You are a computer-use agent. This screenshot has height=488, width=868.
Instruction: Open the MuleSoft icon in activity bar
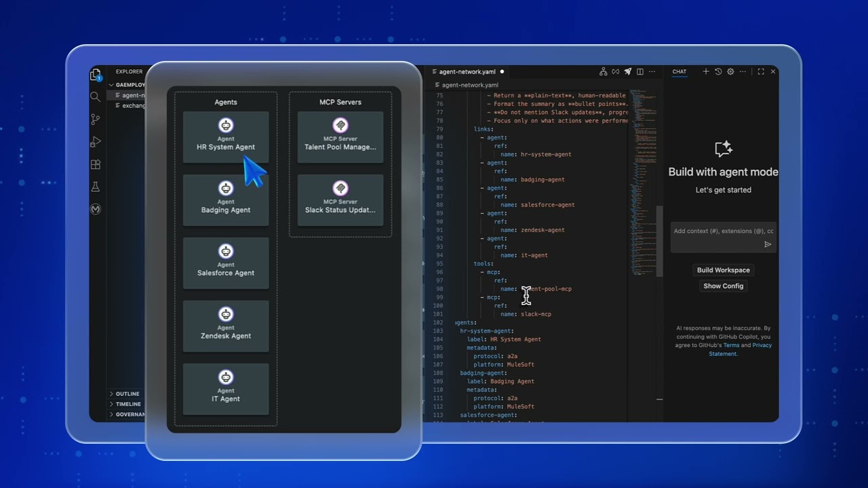(x=96, y=209)
